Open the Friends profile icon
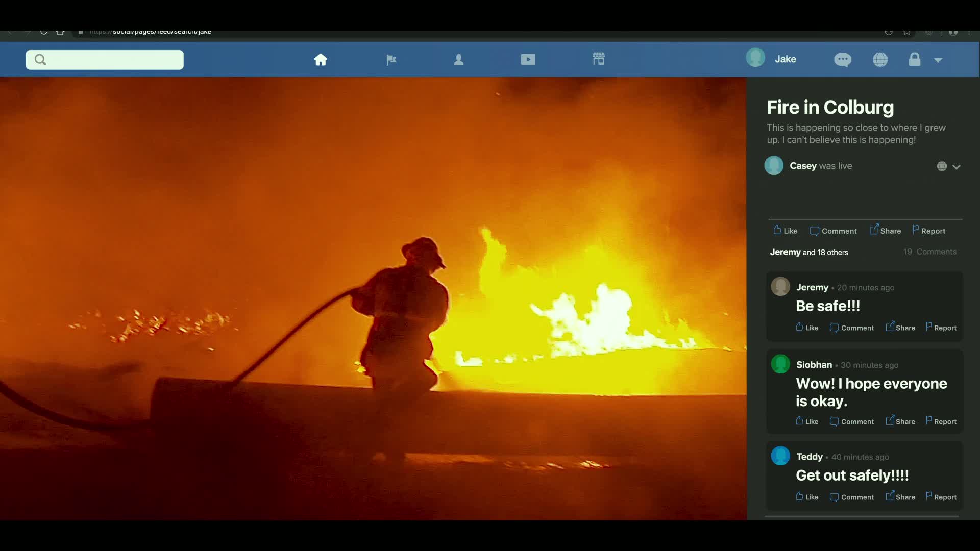Screen dimensions: 980x551 coord(459,60)
